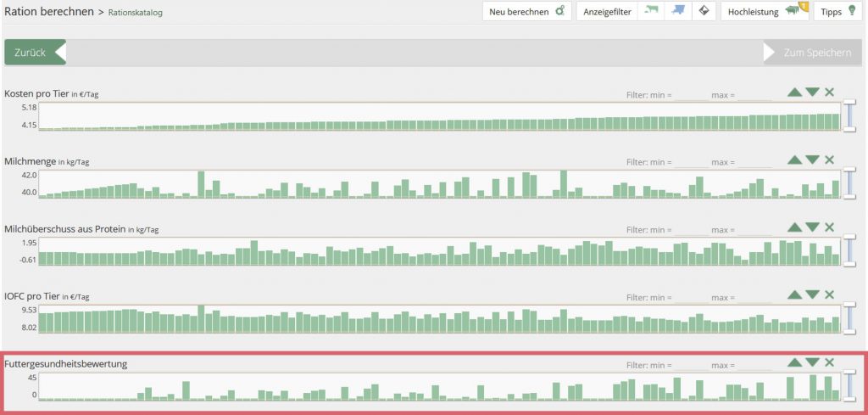
Task: Focus the Milchmenge max filter field
Action: point(754,162)
